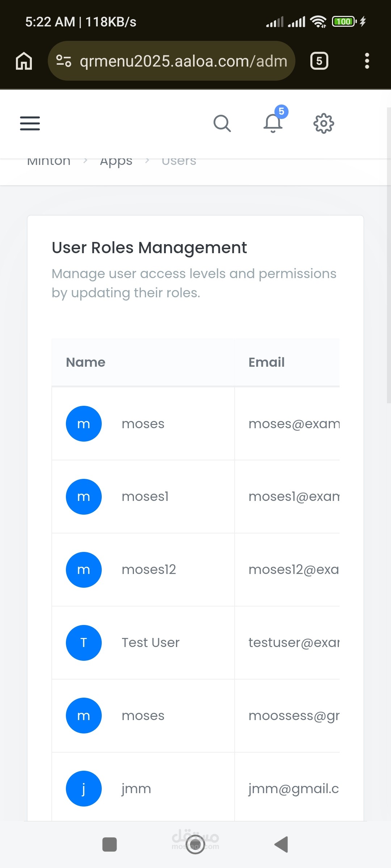Click the Name column header
Viewport: 391px width, 868px height.
(x=86, y=362)
